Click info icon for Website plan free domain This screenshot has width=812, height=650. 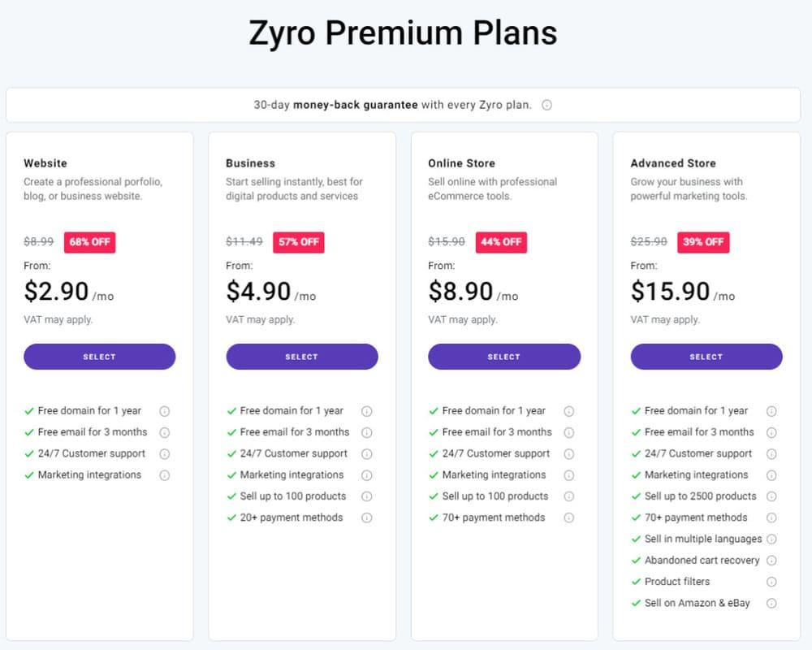[165, 411]
